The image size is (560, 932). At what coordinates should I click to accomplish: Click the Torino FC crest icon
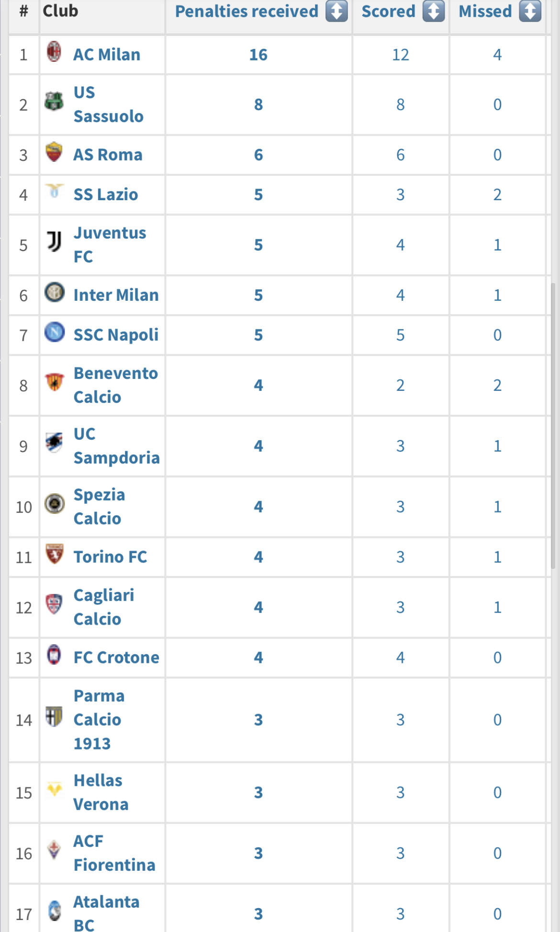pyautogui.click(x=54, y=554)
